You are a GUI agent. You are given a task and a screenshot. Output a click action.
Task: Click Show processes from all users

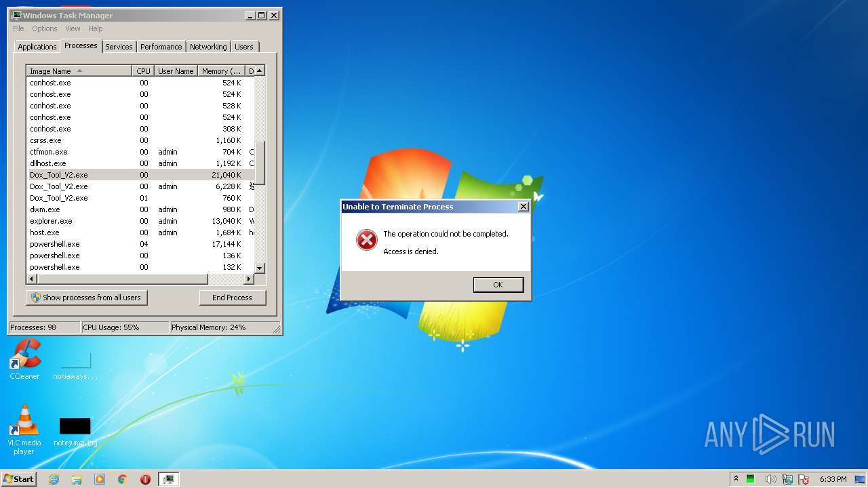[86, 298]
